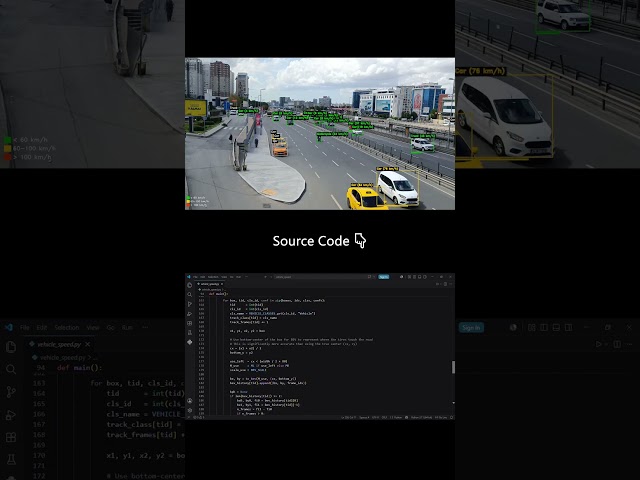Open View menu in large dimmed VS Code
Image resolution: width=640 pixels, height=480 pixels.
coord(93,327)
